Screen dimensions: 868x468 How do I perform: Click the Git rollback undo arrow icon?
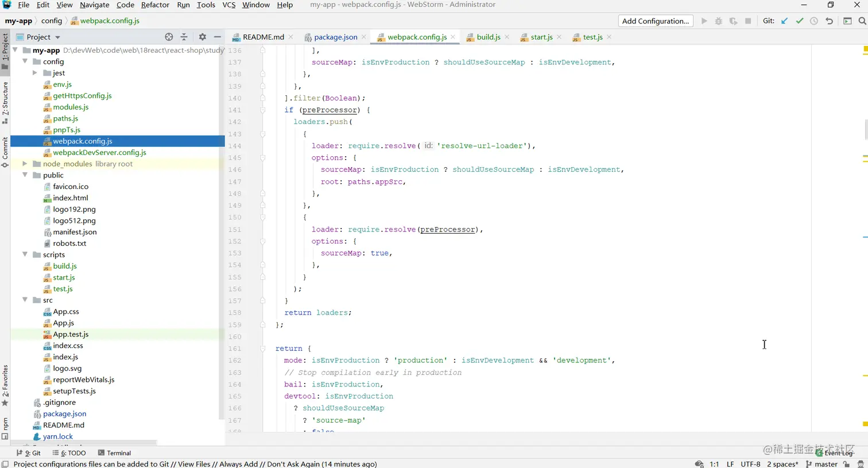(829, 21)
